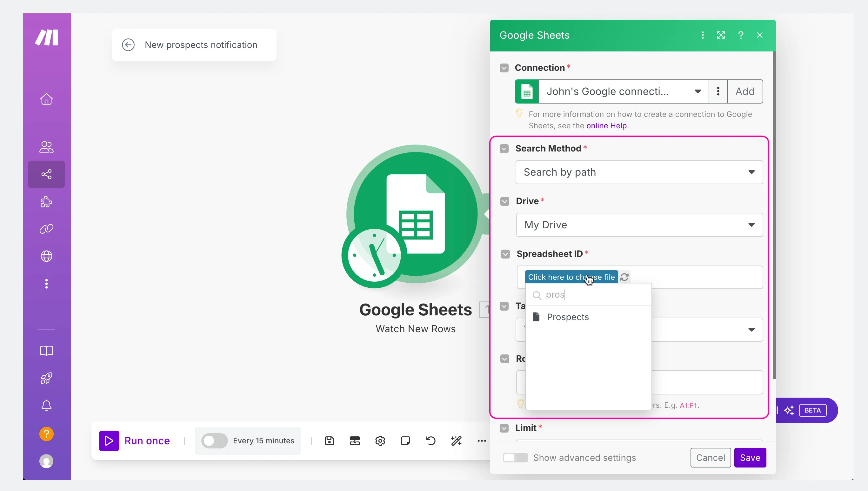868x491 pixels.
Task: Toggle scheduling Every 15 minutes switch
Action: pyautogui.click(x=214, y=441)
